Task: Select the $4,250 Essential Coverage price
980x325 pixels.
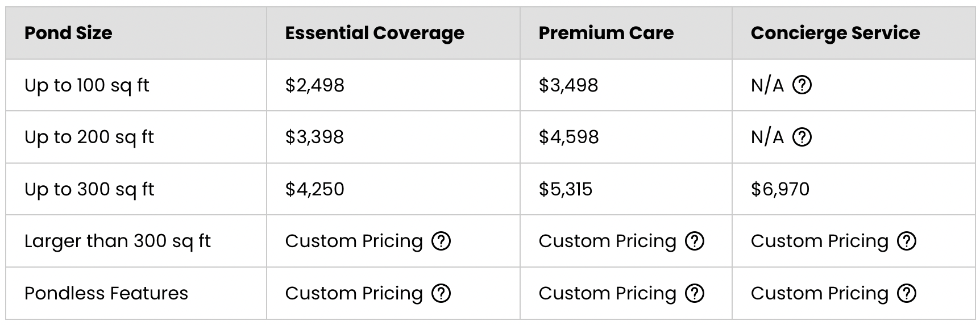Action: tap(315, 189)
